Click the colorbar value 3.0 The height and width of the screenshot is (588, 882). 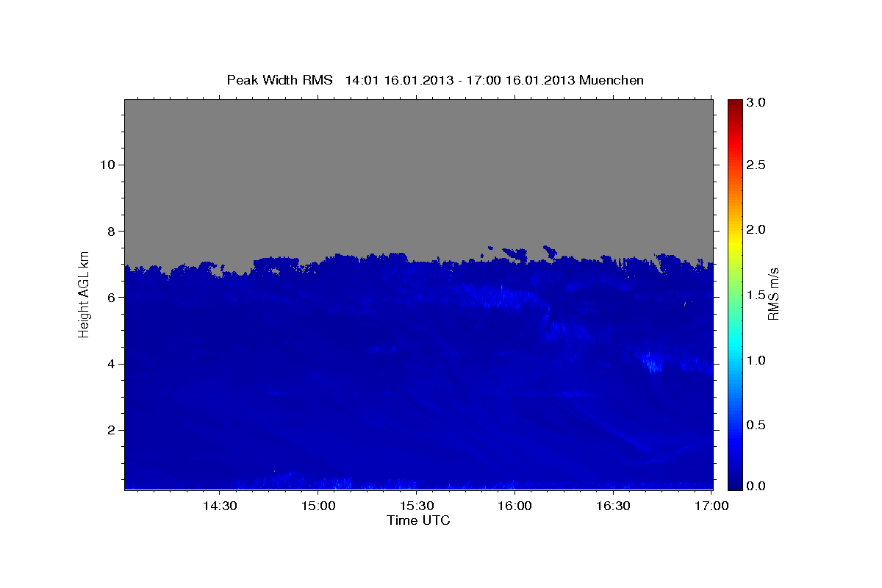point(756,103)
